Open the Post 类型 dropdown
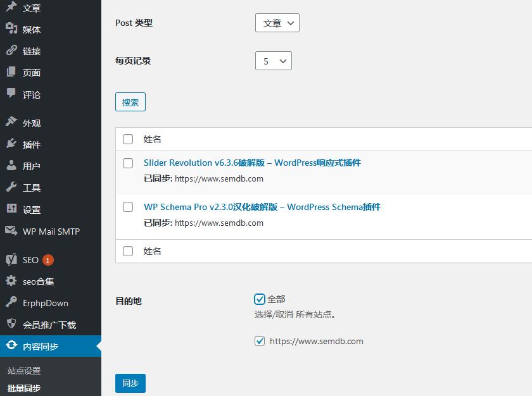This screenshot has height=396, width=532. (277, 23)
